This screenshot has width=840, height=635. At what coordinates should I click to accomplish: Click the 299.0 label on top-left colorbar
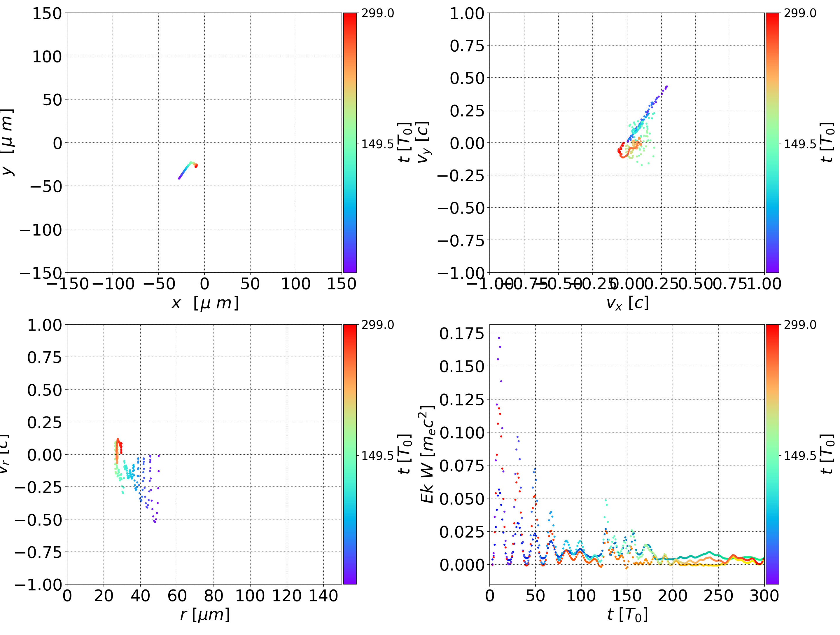377,13
